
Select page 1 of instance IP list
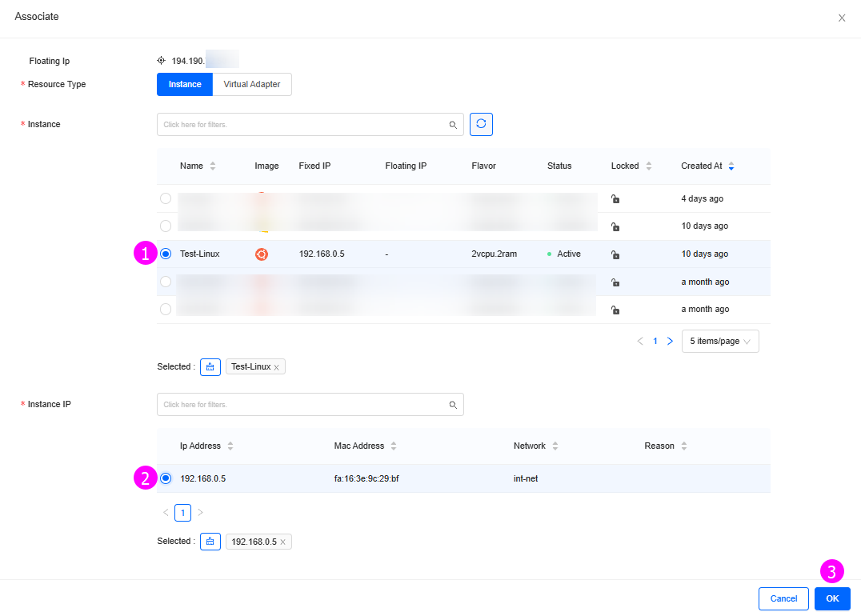[x=183, y=512]
